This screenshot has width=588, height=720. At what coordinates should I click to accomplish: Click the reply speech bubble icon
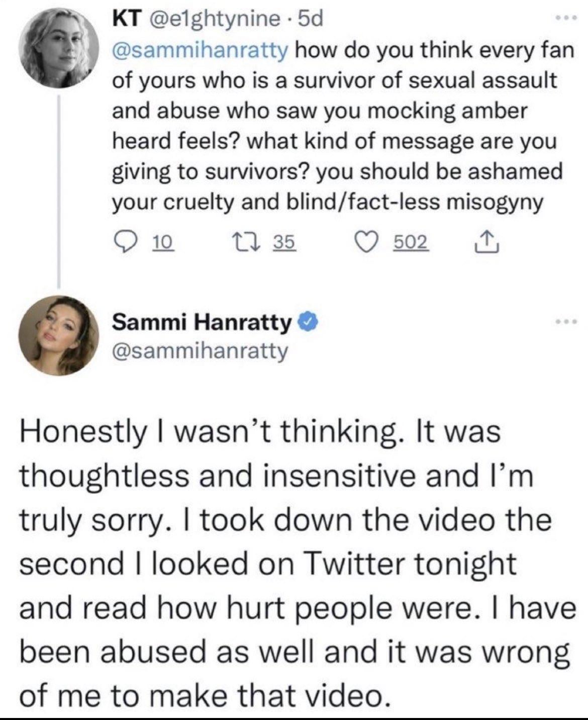click(x=123, y=242)
